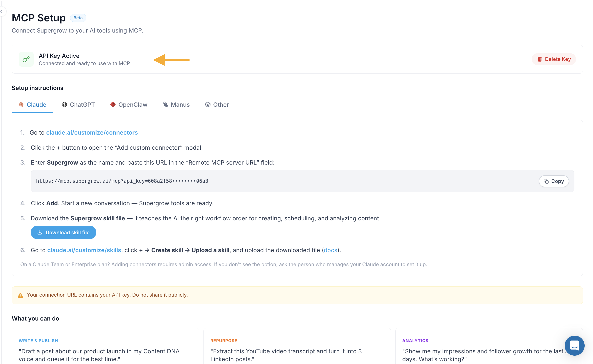Click the Analytics example card

489,346
